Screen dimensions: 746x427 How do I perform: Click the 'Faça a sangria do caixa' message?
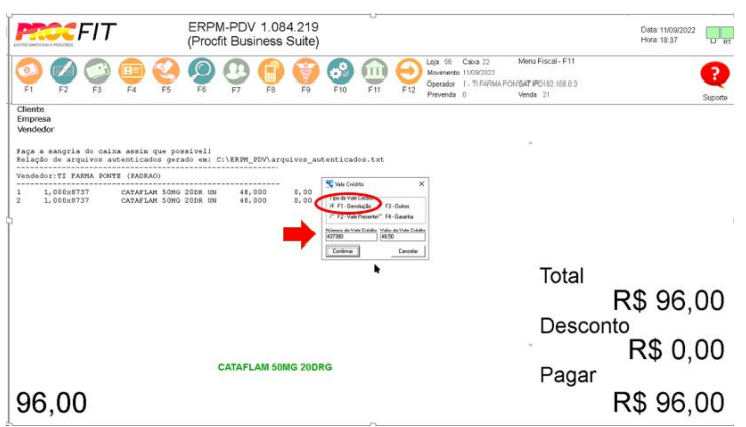pos(114,151)
